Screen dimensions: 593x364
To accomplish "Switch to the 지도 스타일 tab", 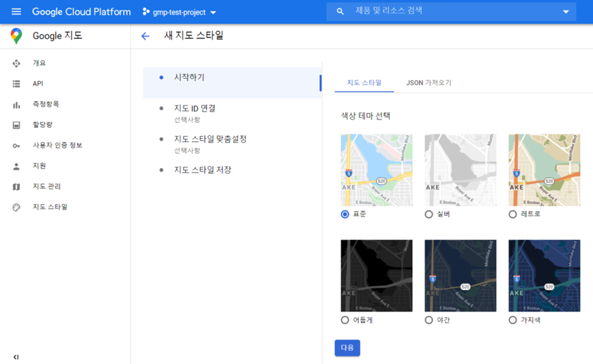I will coord(364,83).
